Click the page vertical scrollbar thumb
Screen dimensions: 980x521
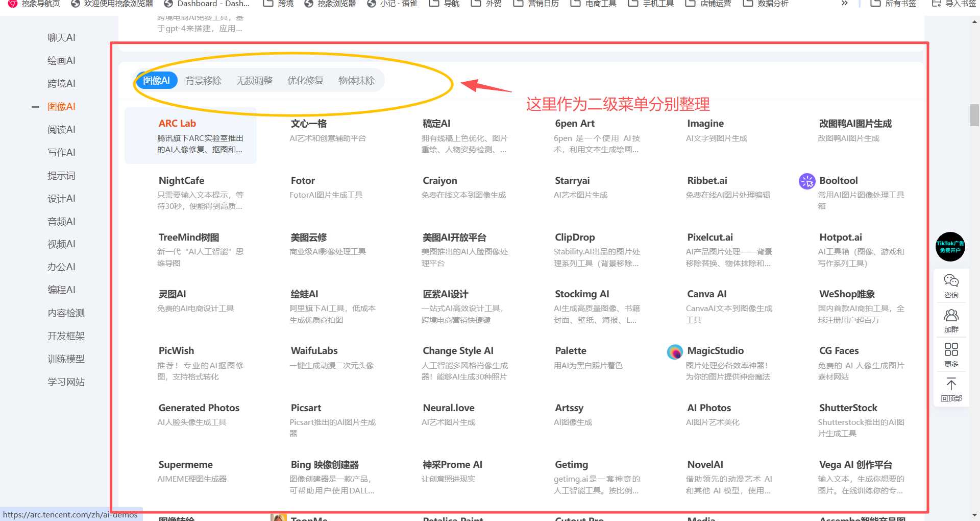point(974,115)
